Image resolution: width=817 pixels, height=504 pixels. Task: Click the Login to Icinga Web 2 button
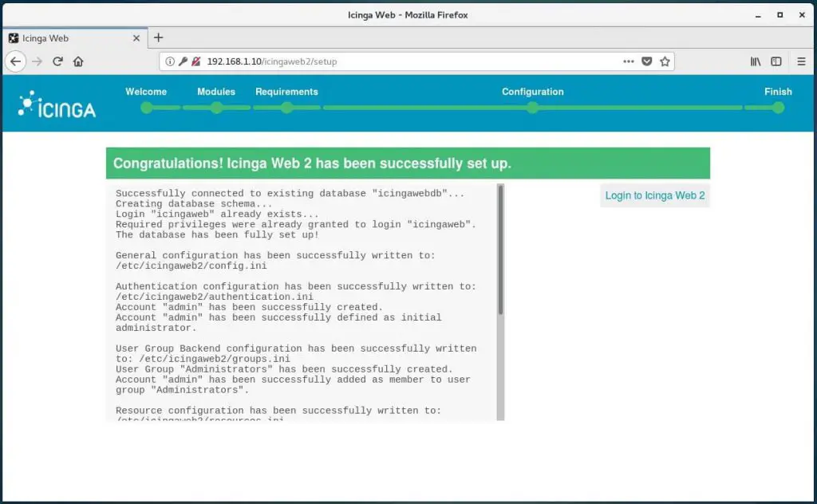pos(655,195)
